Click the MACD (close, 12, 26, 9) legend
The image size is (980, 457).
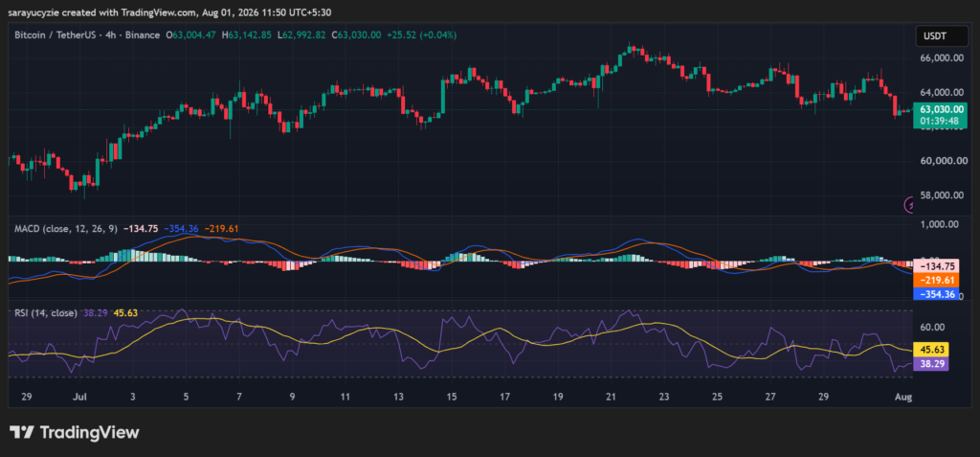coord(66,229)
